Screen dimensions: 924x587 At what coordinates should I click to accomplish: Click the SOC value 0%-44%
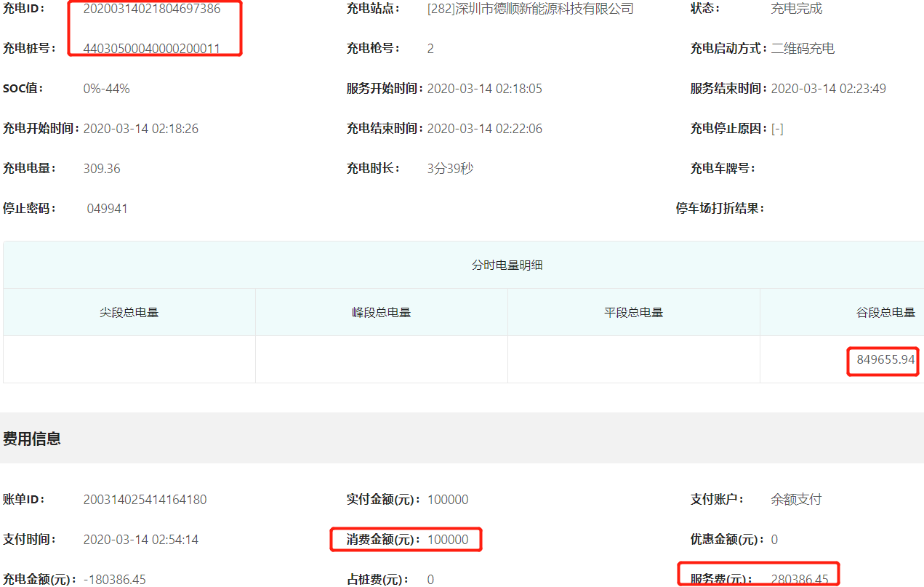[106, 89]
